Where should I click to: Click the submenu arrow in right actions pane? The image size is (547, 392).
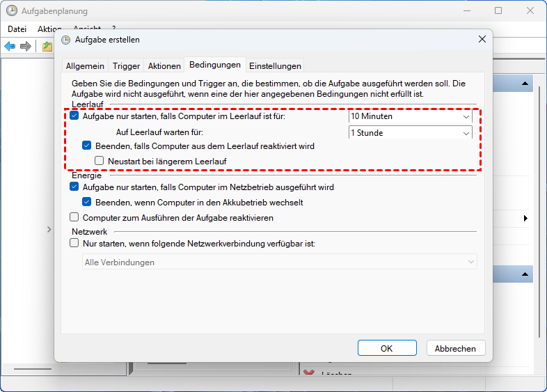(526, 219)
